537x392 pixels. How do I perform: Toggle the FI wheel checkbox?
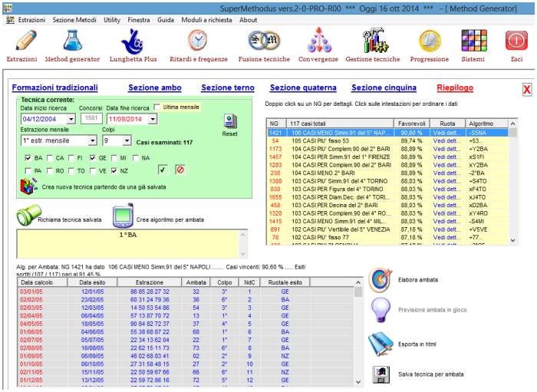click(x=71, y=158)
